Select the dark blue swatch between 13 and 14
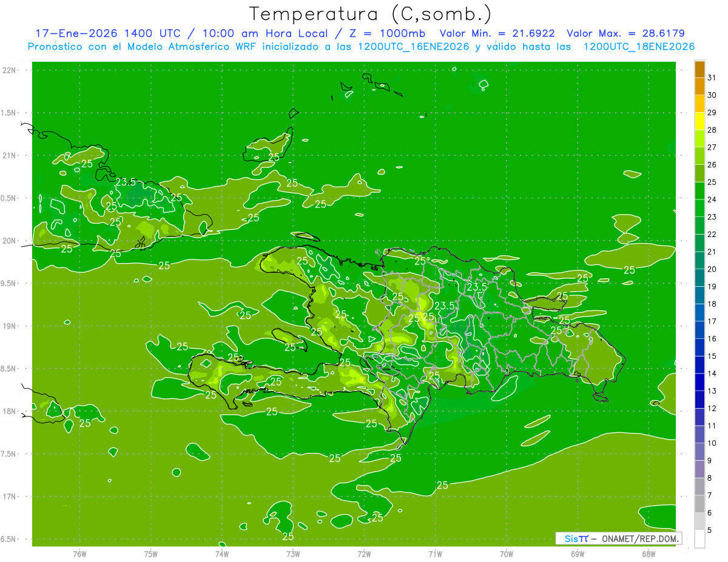Image resolution: width=728 pixels, height=562 pixels. coord(699,383)
